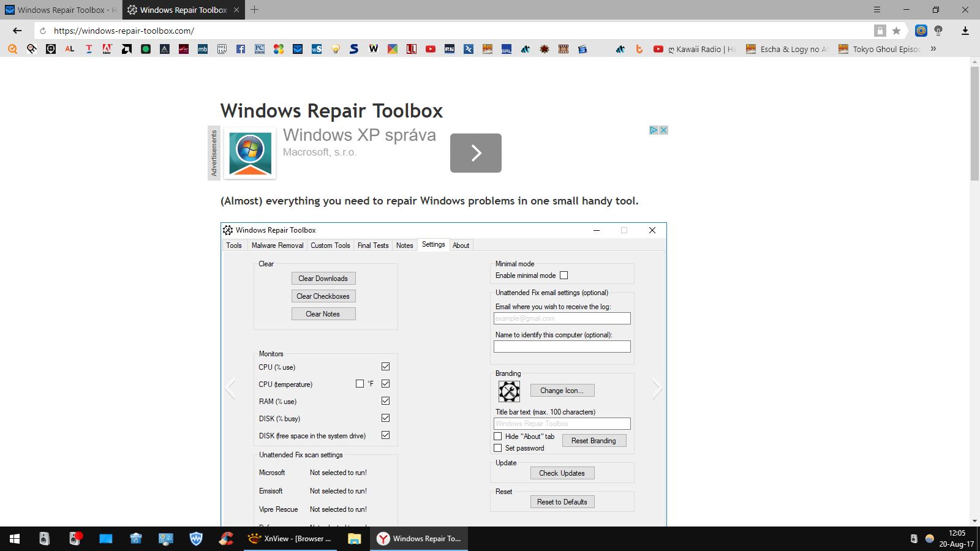980x551 pixels.
Task: Open the Adobe bookmark icon
Action: tap(108, 49)
